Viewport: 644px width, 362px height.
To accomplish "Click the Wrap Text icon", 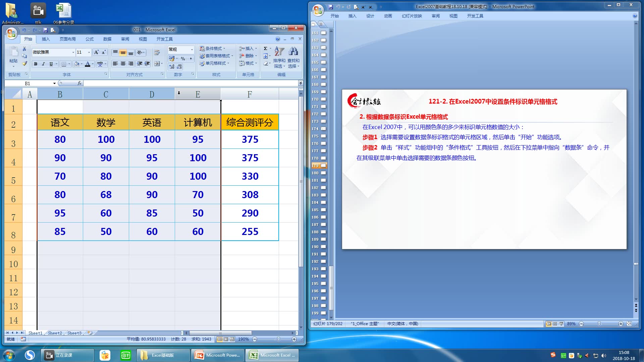I will click(157, 52).
